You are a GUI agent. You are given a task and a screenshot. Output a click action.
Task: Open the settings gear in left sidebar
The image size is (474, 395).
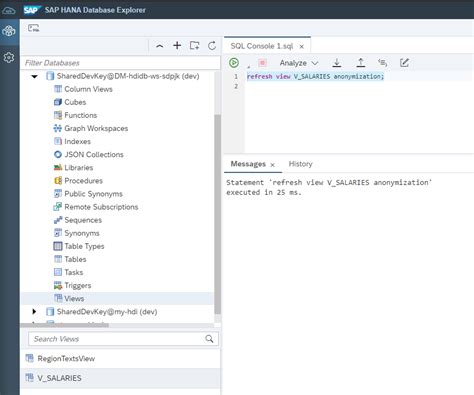click(9, 57)
